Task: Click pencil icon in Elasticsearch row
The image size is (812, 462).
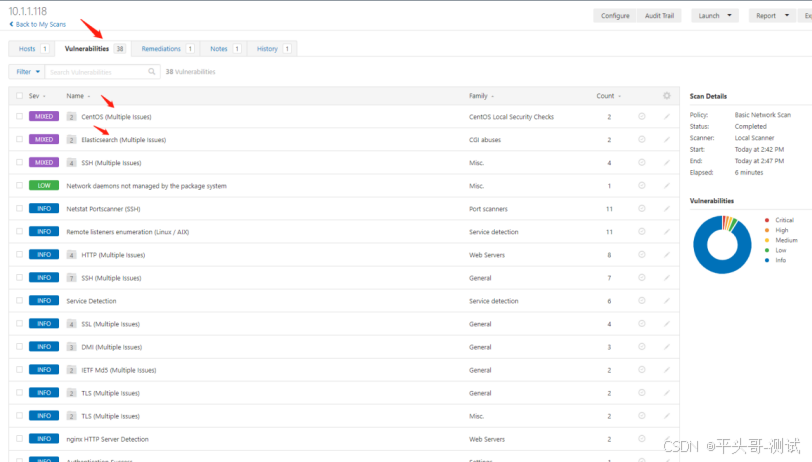Action: (x=667, y=139)
